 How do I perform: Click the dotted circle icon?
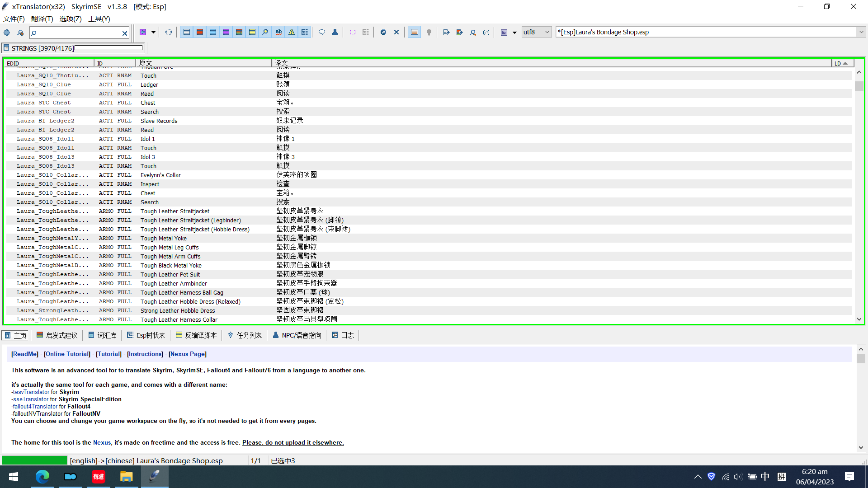[168, 32]
